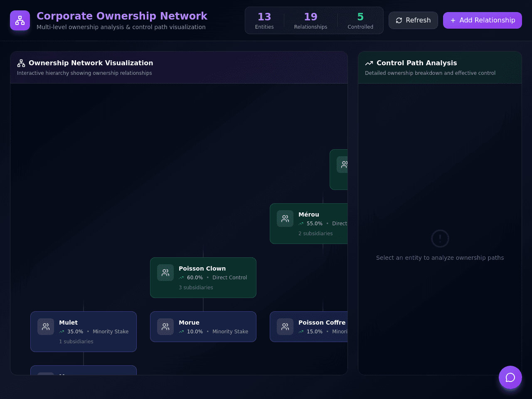Click the alert circle icon in analysis panel
Viewport: 532px width, 399px height.
point(440,239)
